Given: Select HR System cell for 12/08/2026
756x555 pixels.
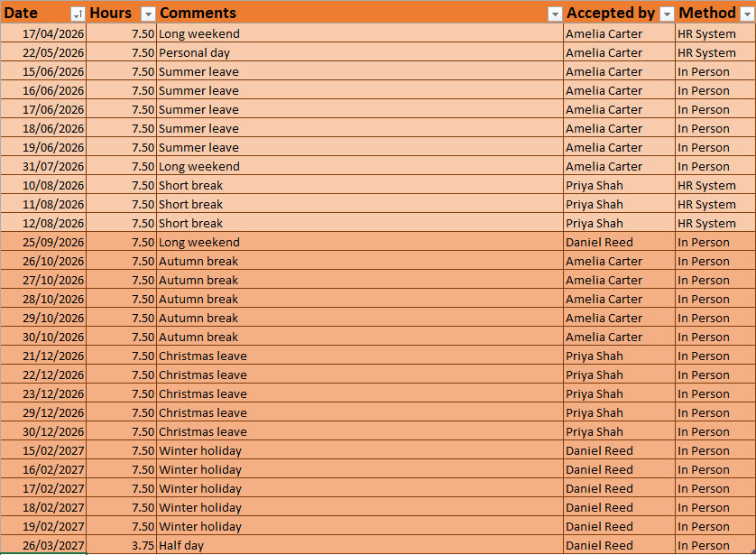Looking at the screenshot, I should click(715, 223).
